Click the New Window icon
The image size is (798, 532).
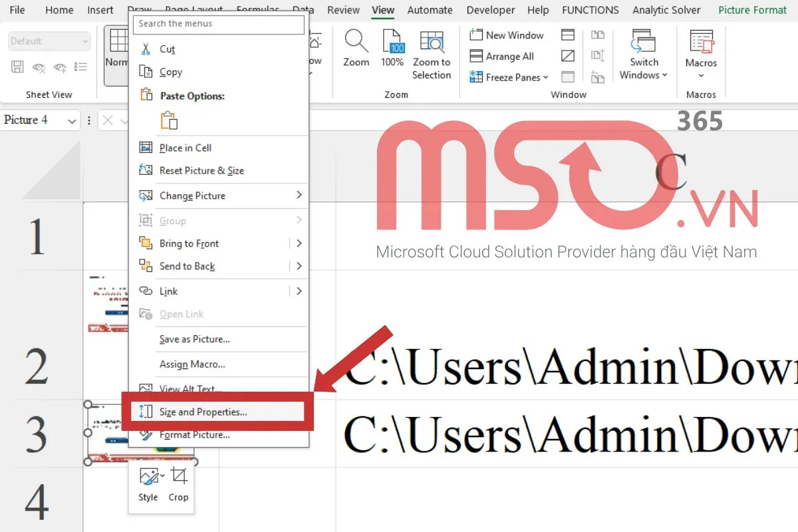click(507, 35)
